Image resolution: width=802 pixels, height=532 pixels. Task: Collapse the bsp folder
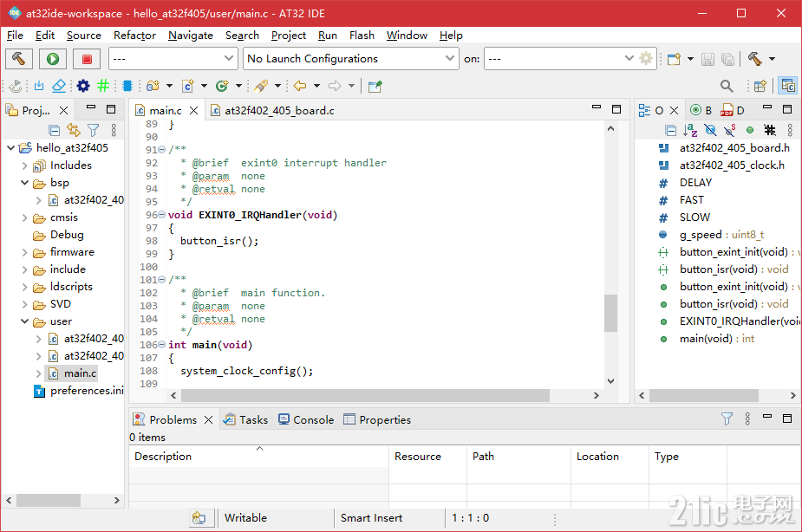(24, 183)
